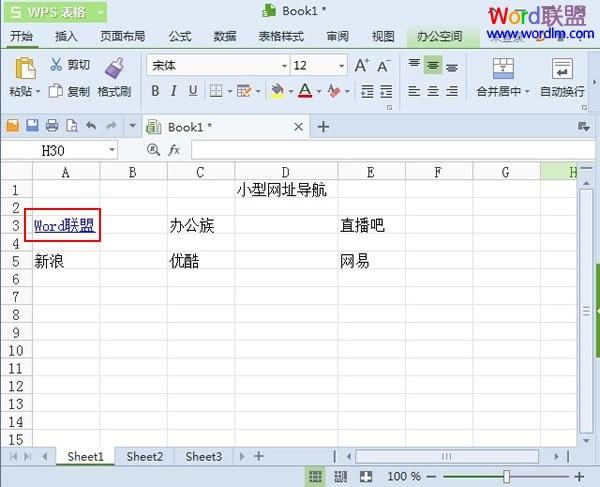Open print preview icon
Viewport: 600px width, 487px height.
pyautogui.click(x=72, y=126)
